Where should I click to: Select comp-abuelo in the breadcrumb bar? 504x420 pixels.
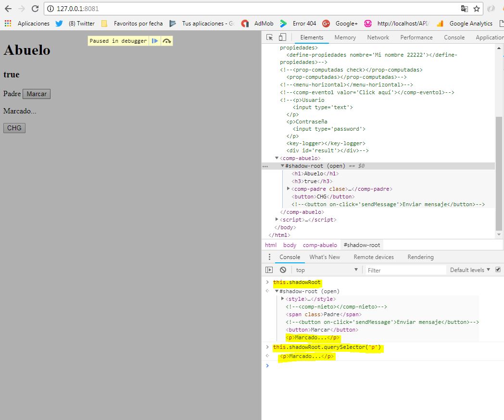(320, 245)
